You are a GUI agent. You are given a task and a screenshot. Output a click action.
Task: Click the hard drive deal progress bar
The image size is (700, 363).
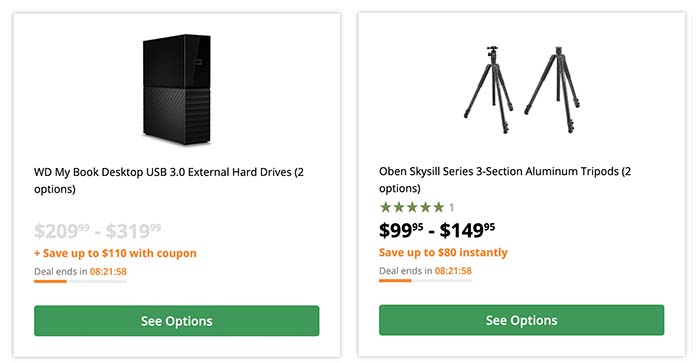pos(80,281)
